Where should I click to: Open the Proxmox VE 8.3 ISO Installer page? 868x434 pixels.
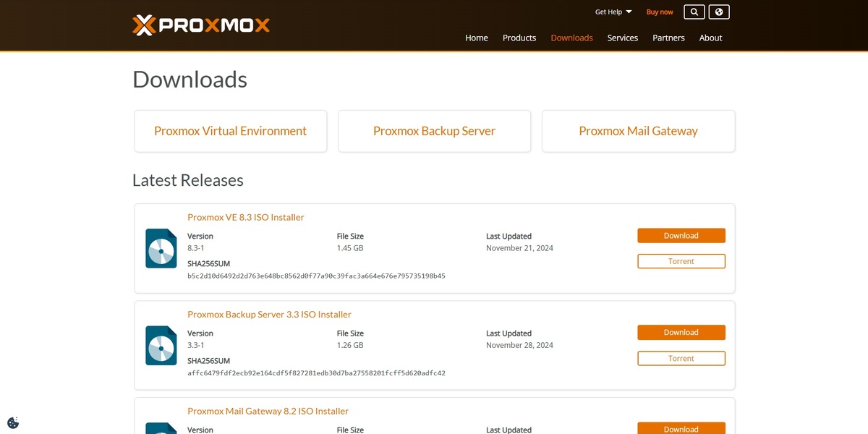point(245,216)
